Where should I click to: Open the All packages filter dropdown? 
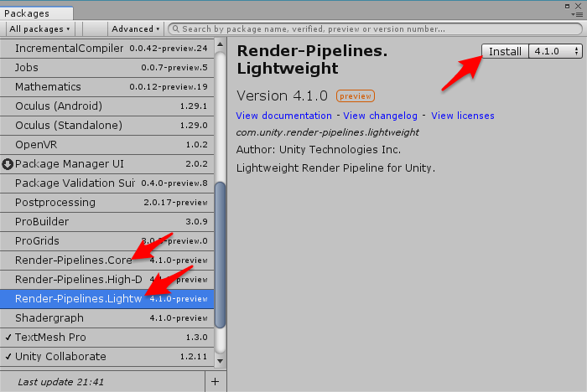click(x=39, y=28)
